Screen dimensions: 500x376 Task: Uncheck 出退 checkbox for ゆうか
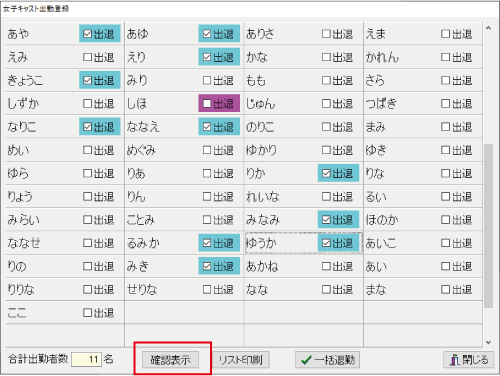tap(326, 243)
